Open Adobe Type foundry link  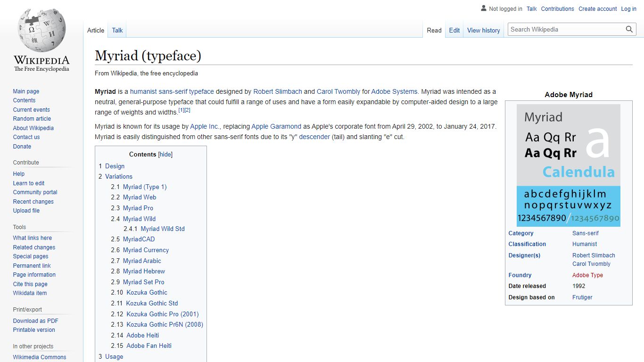[587, 275]
